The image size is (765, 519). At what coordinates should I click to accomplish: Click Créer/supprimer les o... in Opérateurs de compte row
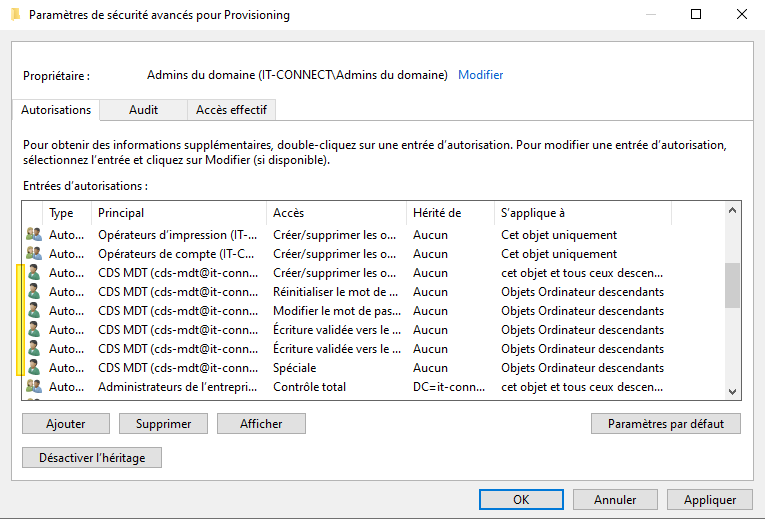pyautogui.click(x=335, y=254)
